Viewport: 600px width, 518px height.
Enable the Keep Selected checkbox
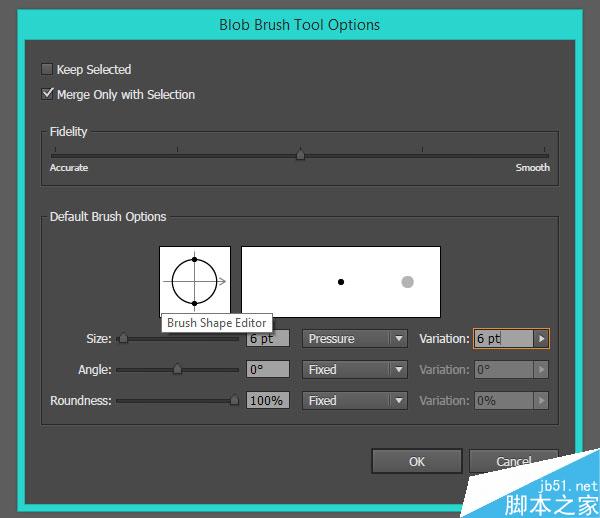[x=47, y=69]
